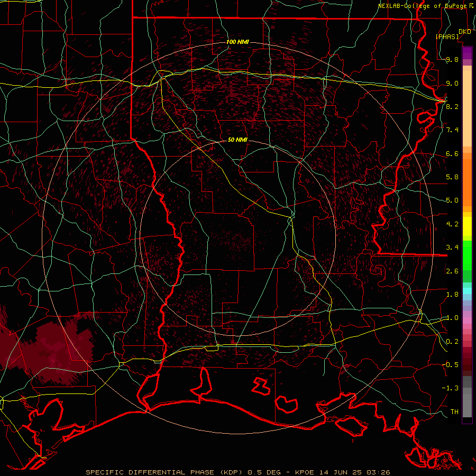
Task: Click the -0.5 scale value
Action: tap(450, 365)
